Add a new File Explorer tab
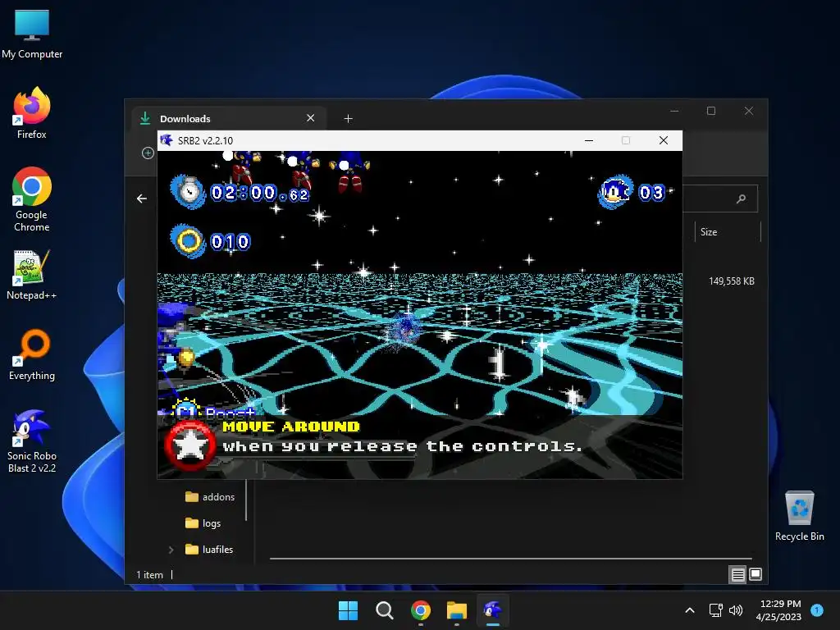 pyautogui.click(x=348, y=118)
